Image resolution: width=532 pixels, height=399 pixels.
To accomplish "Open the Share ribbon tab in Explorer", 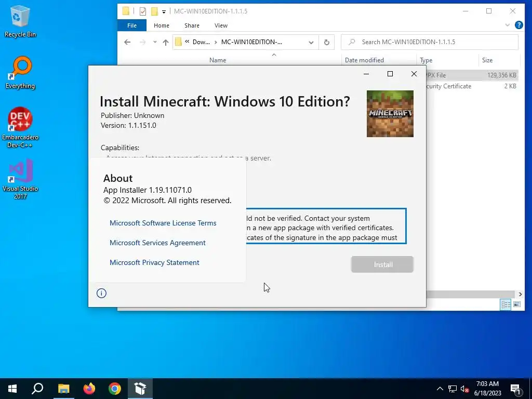I will coord(192,25).
